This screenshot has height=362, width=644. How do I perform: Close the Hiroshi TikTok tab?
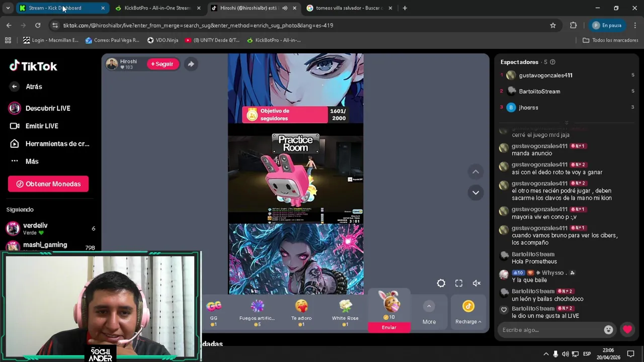pos(294,8)
